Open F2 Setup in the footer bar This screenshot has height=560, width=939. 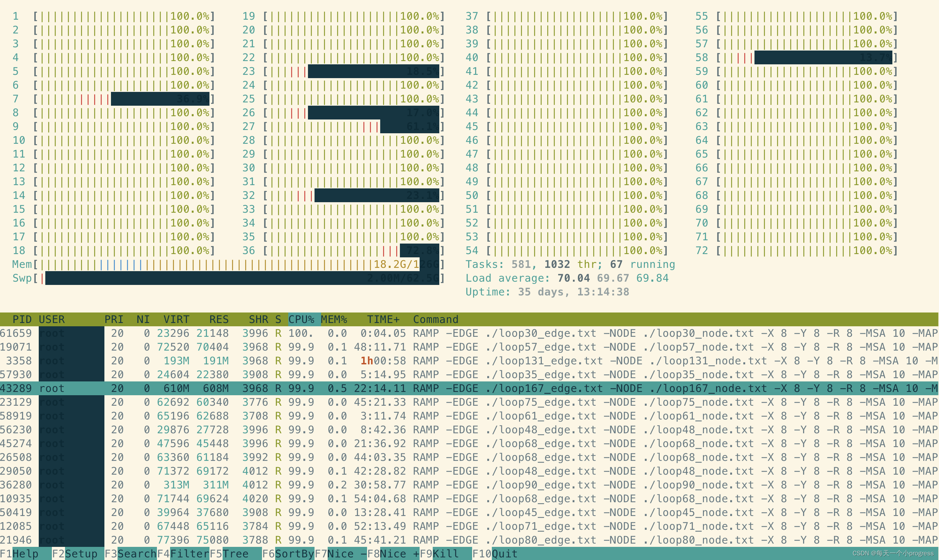point(78,553)
